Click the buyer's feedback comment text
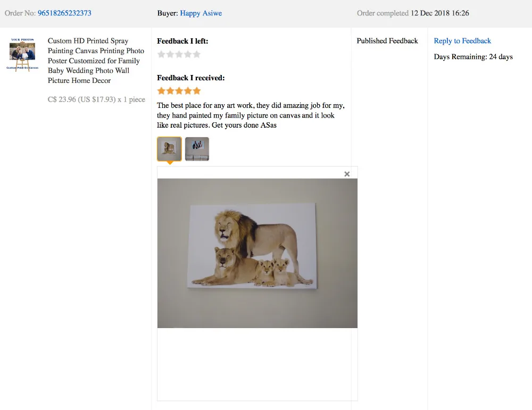Viewport: 532px width, 410px height. click(251, 115)
